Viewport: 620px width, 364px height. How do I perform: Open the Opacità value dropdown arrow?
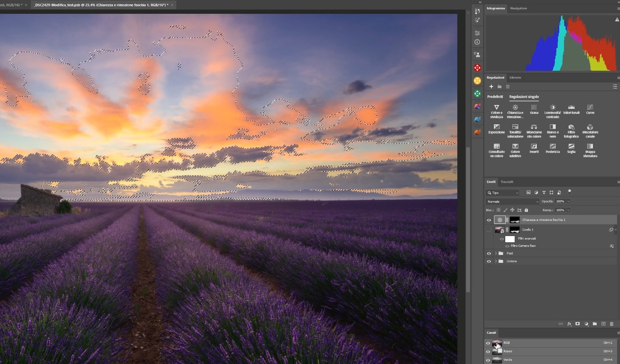coord(568,202)
